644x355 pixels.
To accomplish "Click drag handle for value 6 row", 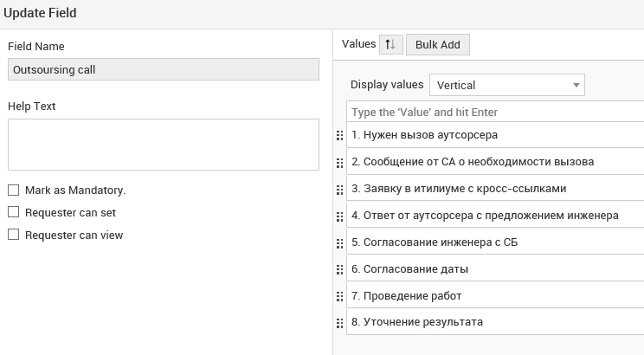I will click(339, 269).
